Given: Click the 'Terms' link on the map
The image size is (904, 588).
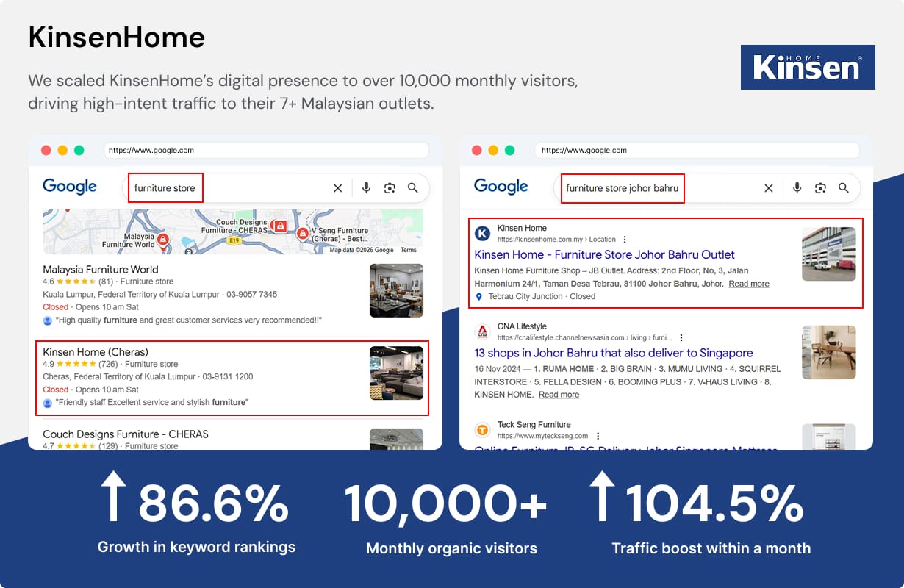Looking at the screenshot, I should [408, 251].
